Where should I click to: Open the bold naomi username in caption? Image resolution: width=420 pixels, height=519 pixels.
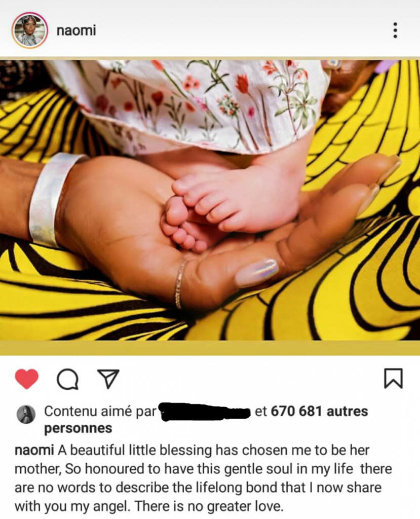[34, 450]
